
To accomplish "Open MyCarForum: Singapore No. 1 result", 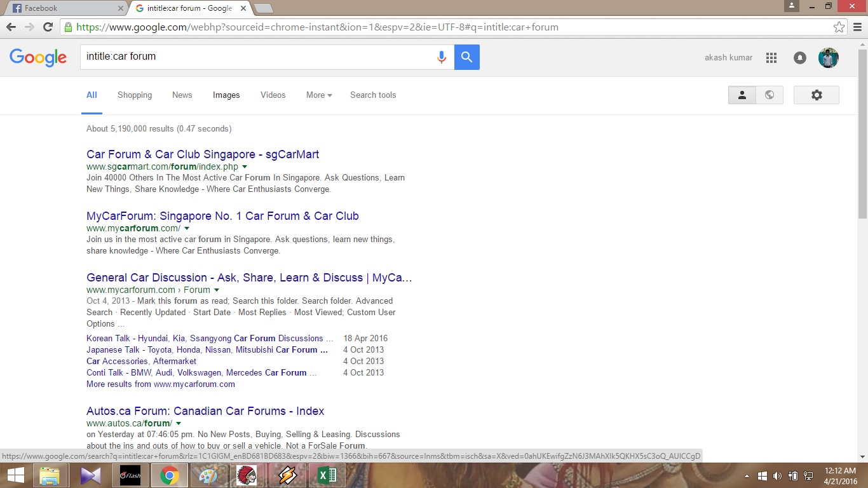I will pos(222,216).
